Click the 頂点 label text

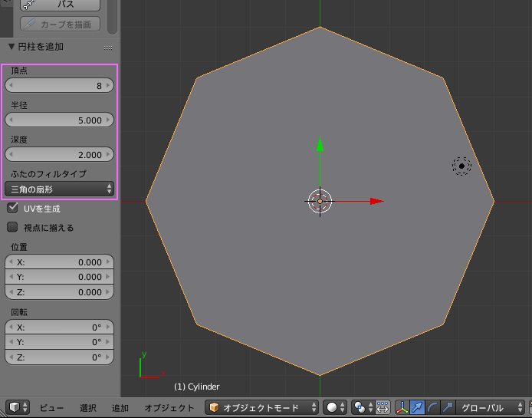click(x=19, y=71)
